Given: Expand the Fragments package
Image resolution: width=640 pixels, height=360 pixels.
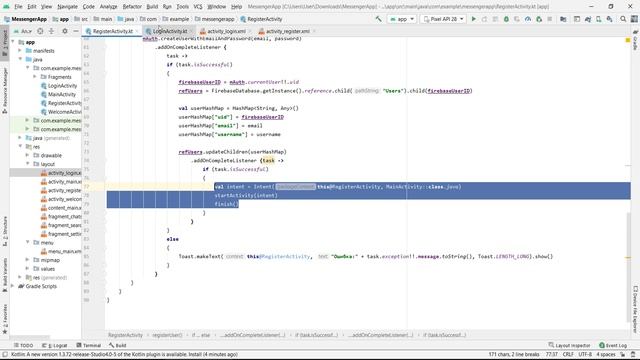Looking at the screenshot, I should [35, 77].
